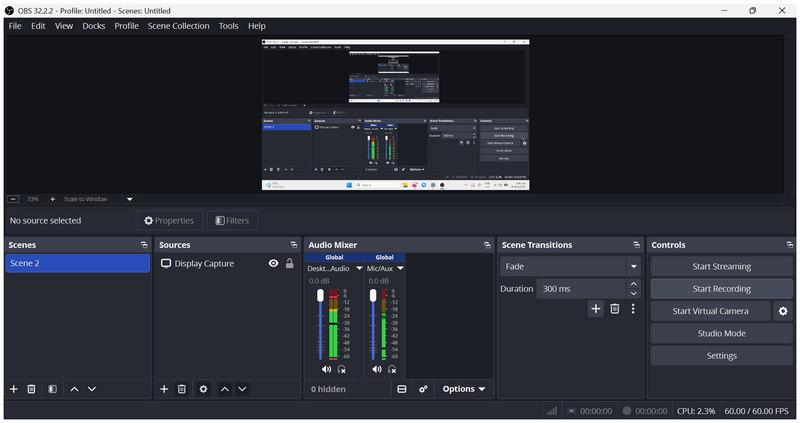Pop out the Scenes dock
800x423 pixels.
[144, 245]
